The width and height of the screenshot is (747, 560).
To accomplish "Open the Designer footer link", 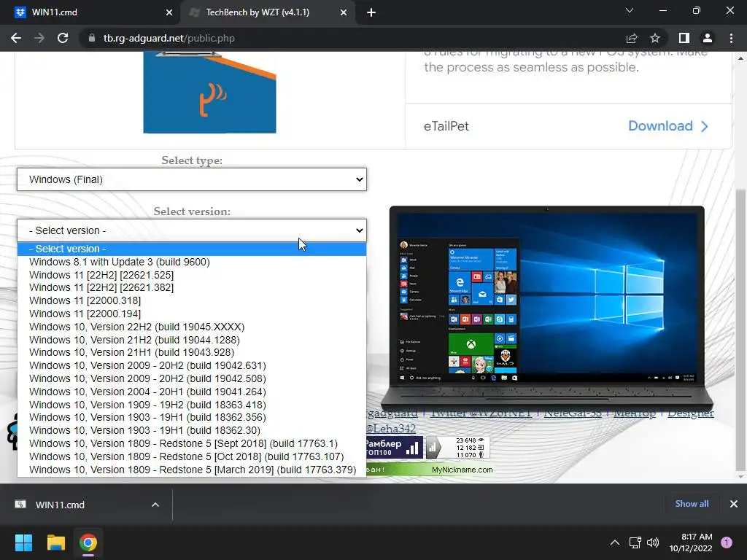I will coord(690,413).
